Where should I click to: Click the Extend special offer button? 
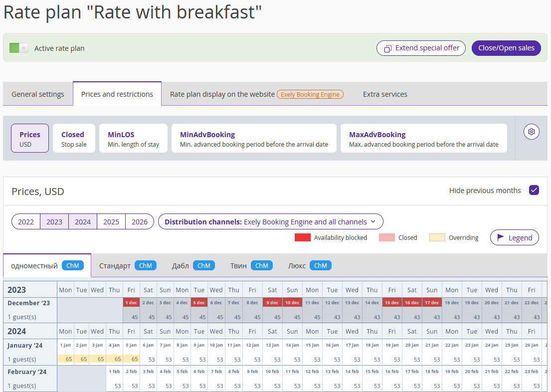pyautogui.click(x=421, y=48)
